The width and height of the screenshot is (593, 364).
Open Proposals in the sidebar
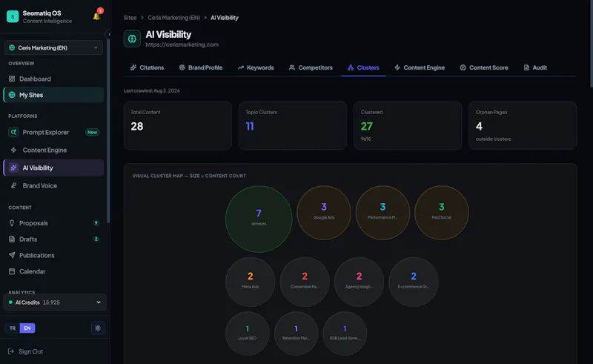53,223
